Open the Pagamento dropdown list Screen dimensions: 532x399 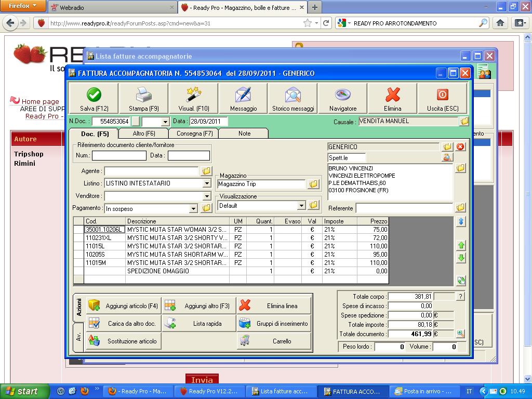(x=193, y=208)
